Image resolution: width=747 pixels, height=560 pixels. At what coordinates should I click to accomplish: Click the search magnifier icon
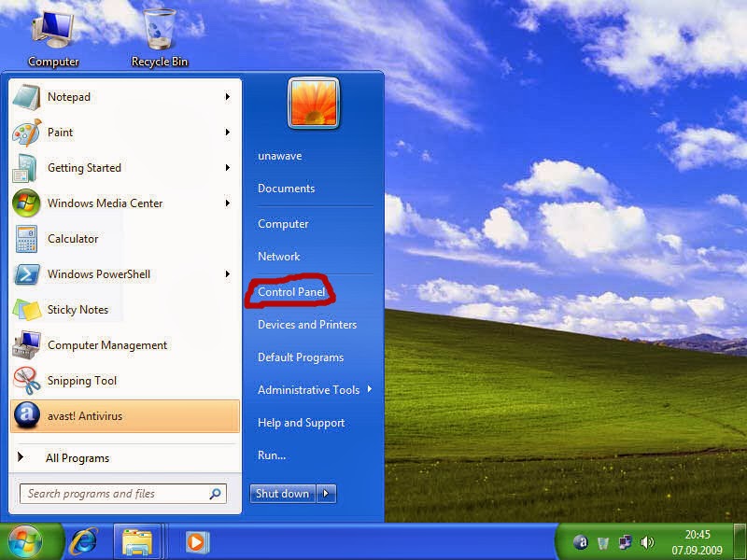pos(216,494)
